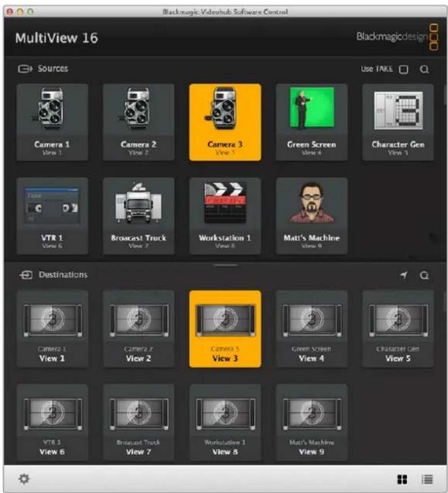Pick the Broadcast Truck source
This screenshot has height=493, width=448.
[139, 216]
